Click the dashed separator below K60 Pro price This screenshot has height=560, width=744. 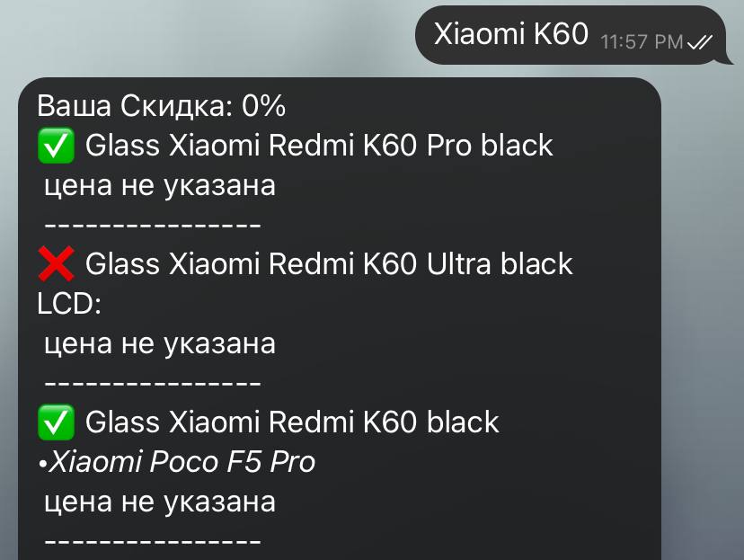[153, 225]
